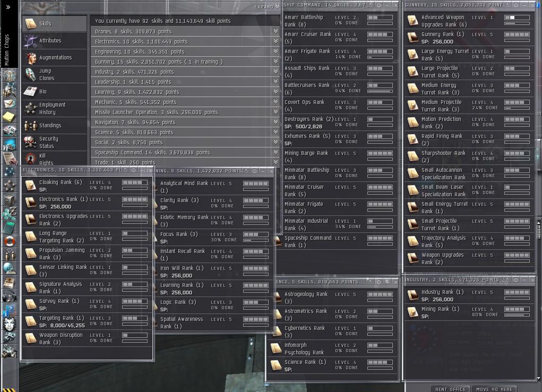Viewport: 542px width, 392px height.
Task: Open the Skills tab
Action: click(55, 23)
